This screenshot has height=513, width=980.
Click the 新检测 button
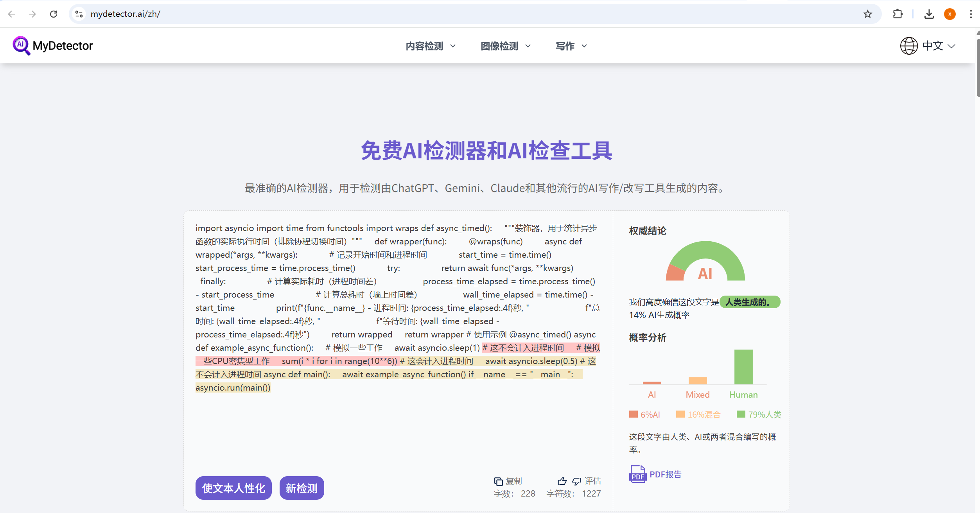[x=302, y=488]
